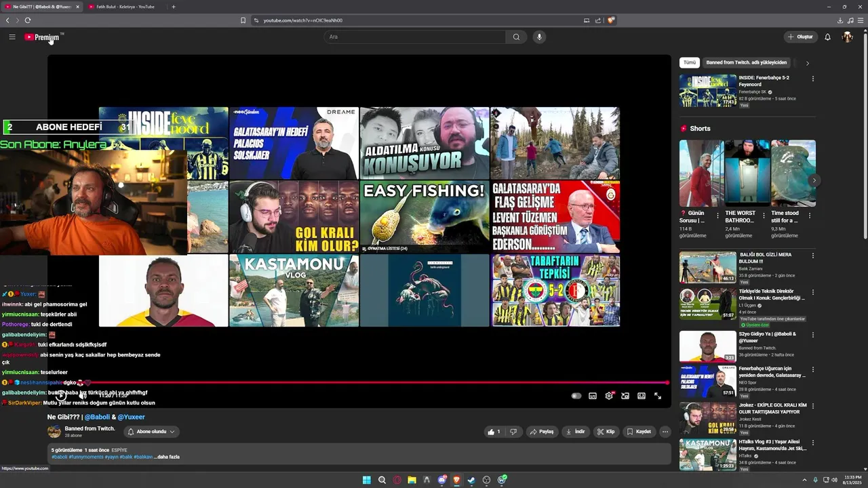Screen dimensions: 868x488
Task: Dislike the video thumbs down
Action: [x=513, y=432]
